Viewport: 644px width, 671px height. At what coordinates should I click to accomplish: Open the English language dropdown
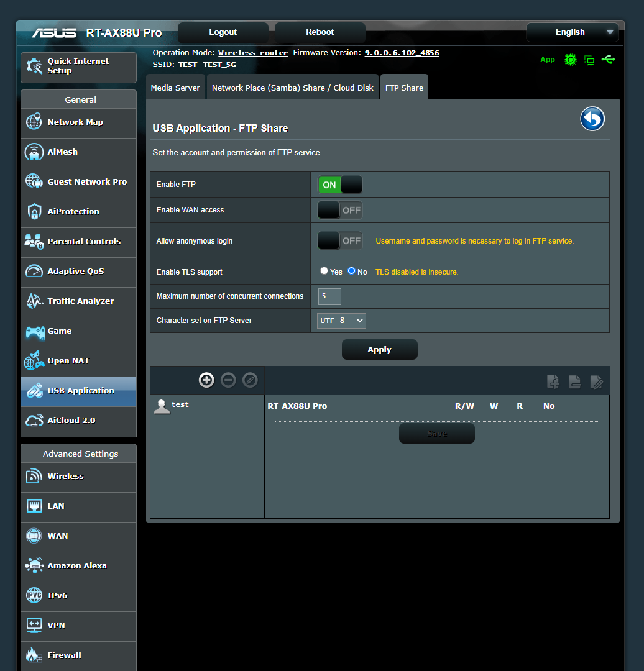[573, 32]
